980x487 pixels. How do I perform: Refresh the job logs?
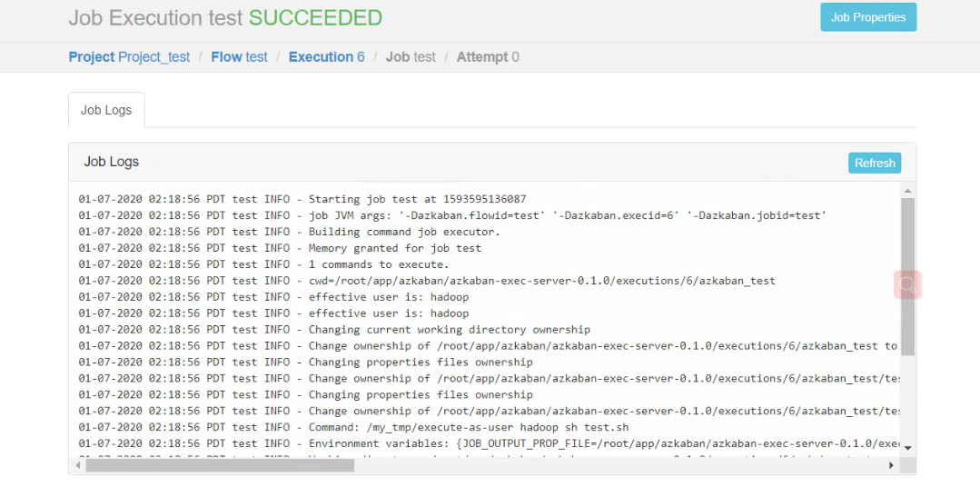click(875, 164)
